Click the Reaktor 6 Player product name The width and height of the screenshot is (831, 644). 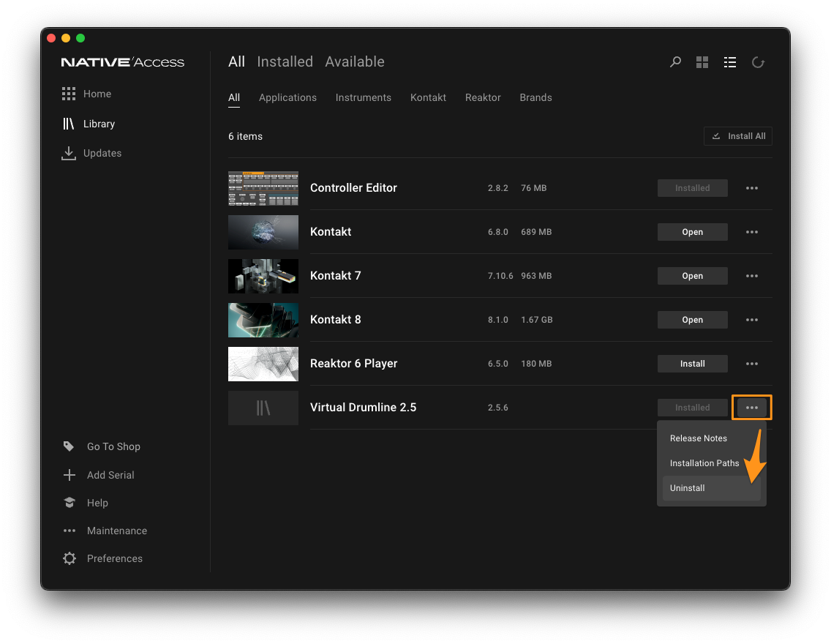point(353,364)
